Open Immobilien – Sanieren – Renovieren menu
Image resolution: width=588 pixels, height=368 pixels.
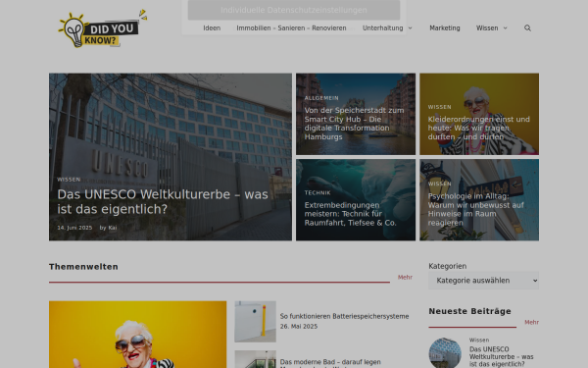291,28
